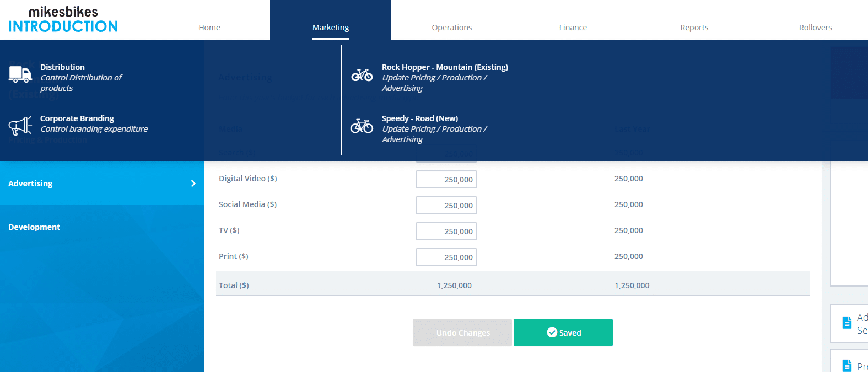868x372 pixels.
Task: Open the Operations menu
Action: click(452, 28)
